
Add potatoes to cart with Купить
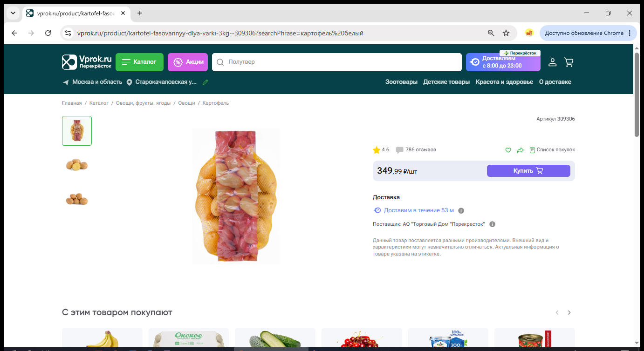coord(528,171)
